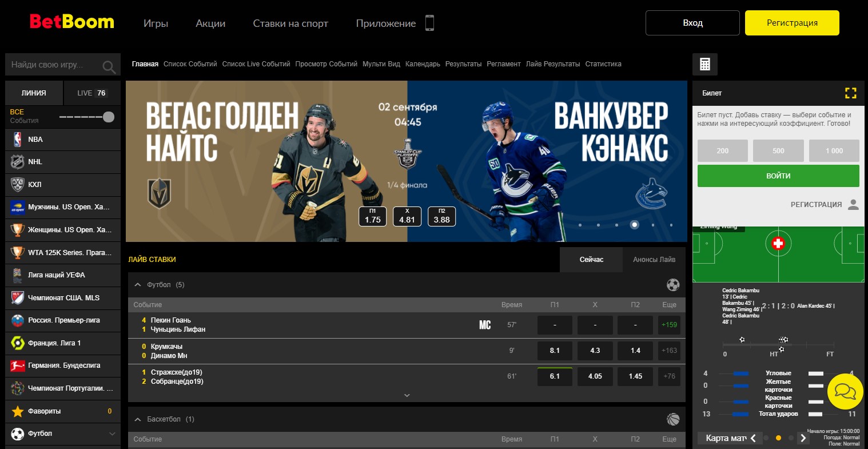This screenshot has height=449, width=868.
Task: Open Фавориты star icon
Action: (x=17, y=411)
